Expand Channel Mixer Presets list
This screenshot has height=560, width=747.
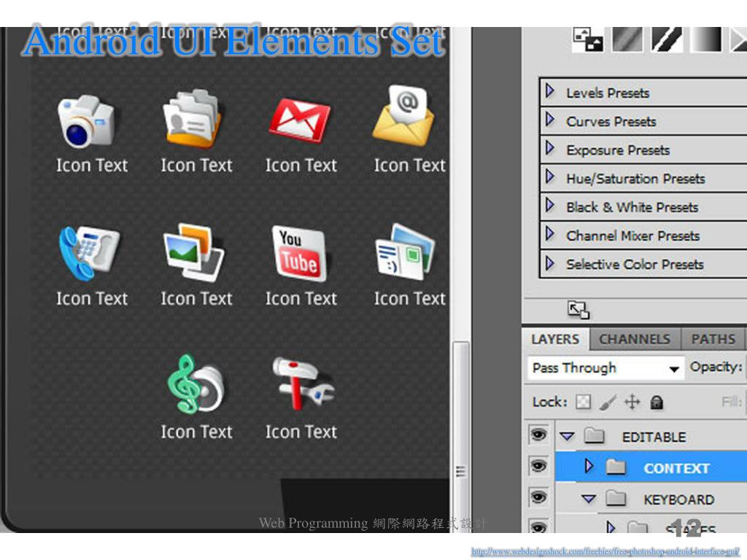click(550, 234)
